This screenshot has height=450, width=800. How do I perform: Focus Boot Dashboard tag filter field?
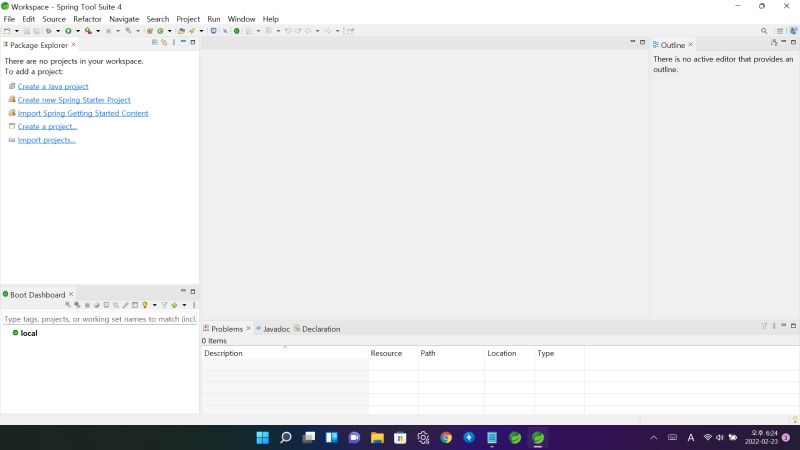pyautogui.click(x=99, y=319)
